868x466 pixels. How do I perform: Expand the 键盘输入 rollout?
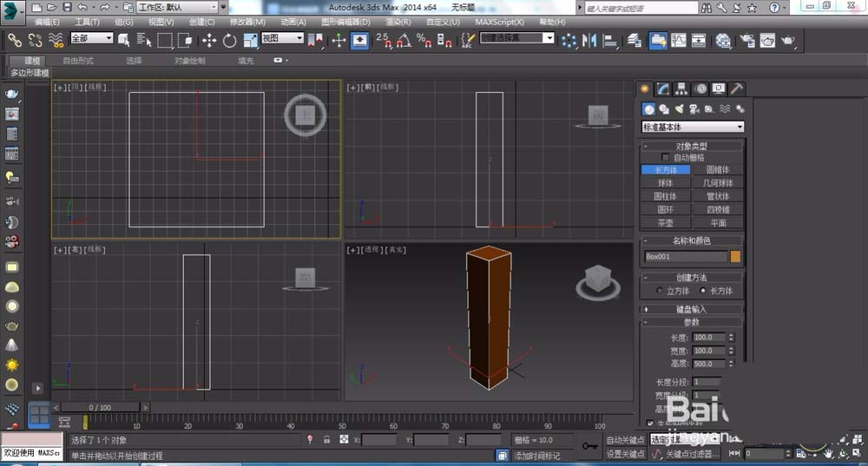pos(692,309)
